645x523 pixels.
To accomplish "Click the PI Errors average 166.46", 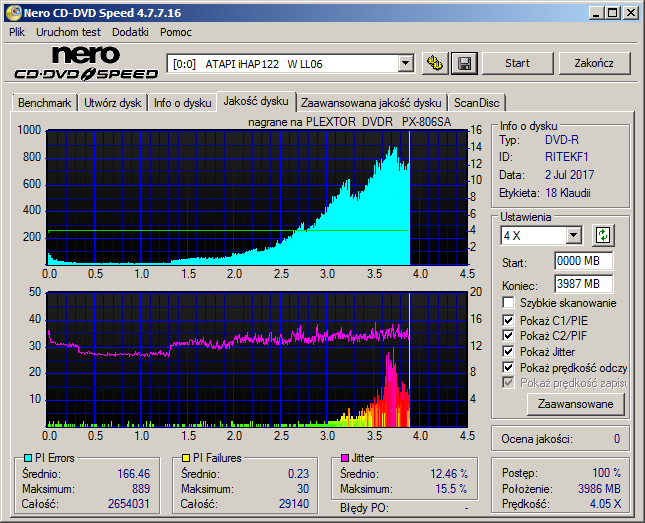I will [x=134, y=474].
